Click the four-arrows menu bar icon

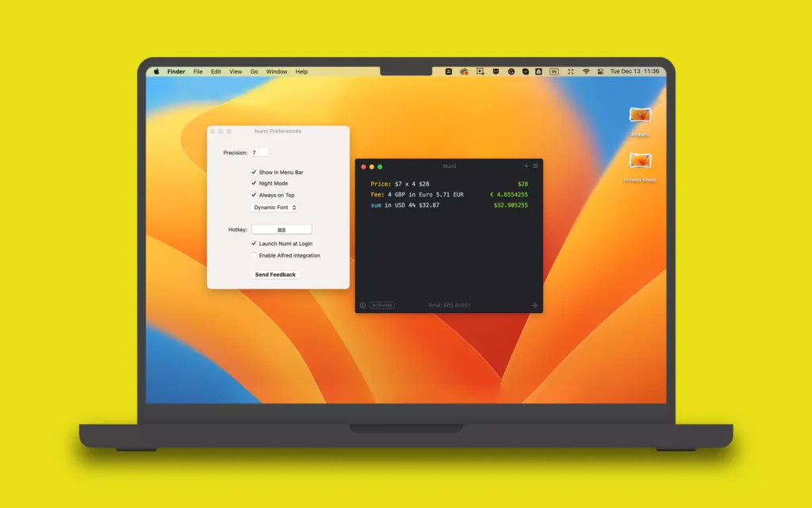[x=571, y=71]
